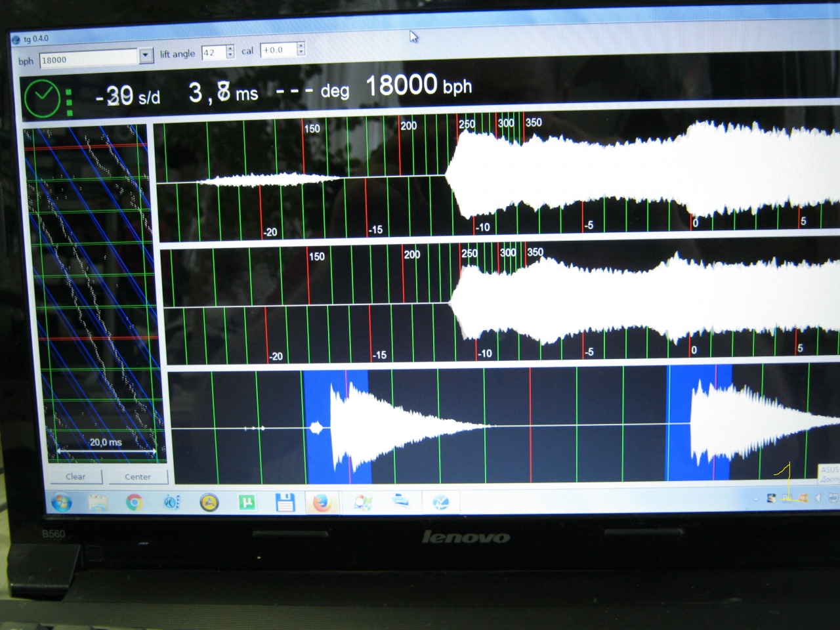Open the Windows Start menu
840x630 pixels.
click(x=61, y=503)
